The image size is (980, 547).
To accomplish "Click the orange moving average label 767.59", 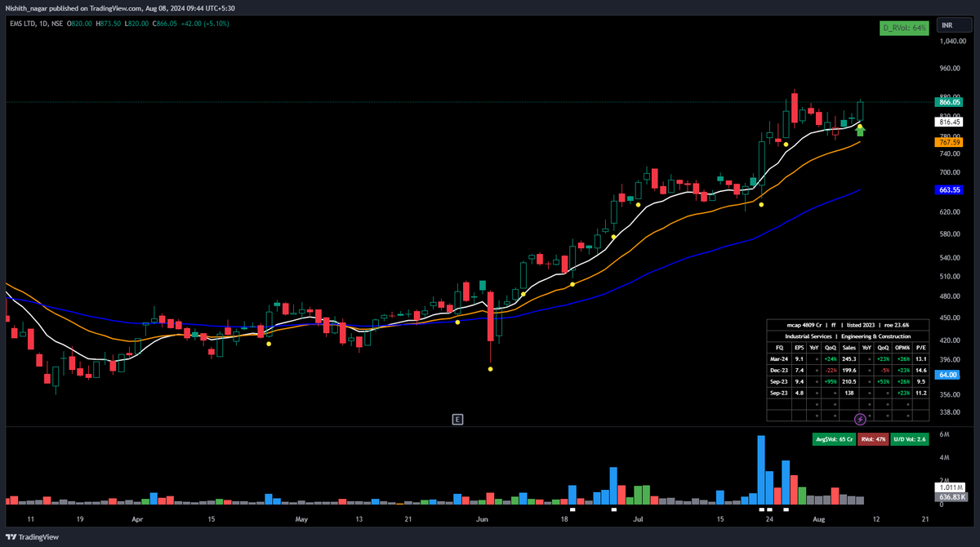I will pos(950,142).
